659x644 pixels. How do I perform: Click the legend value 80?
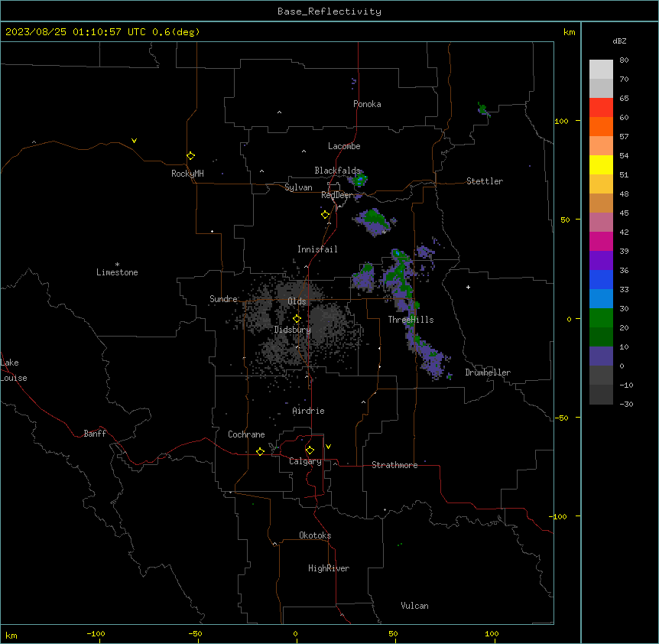click(624, 60)
